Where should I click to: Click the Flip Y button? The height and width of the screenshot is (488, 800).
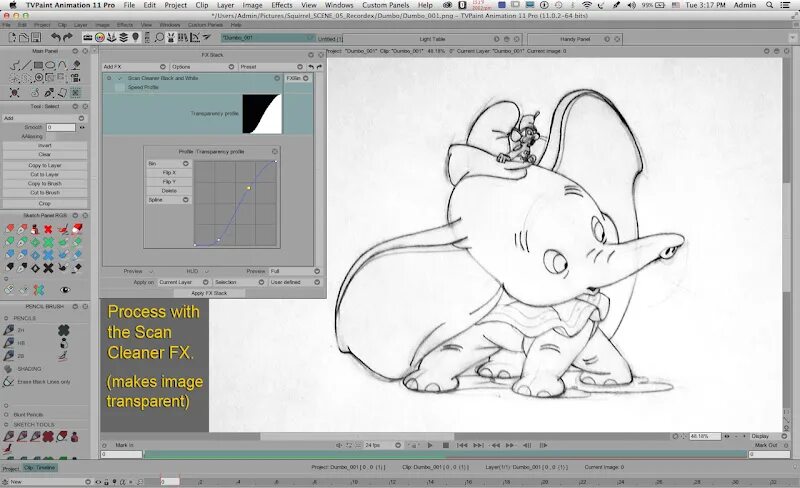(168, 182)
